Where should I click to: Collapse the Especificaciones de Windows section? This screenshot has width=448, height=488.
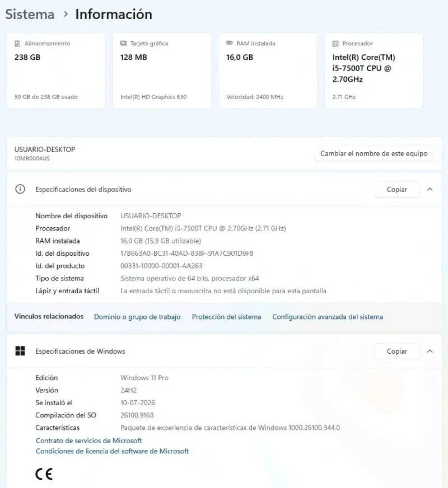point(430,351)
